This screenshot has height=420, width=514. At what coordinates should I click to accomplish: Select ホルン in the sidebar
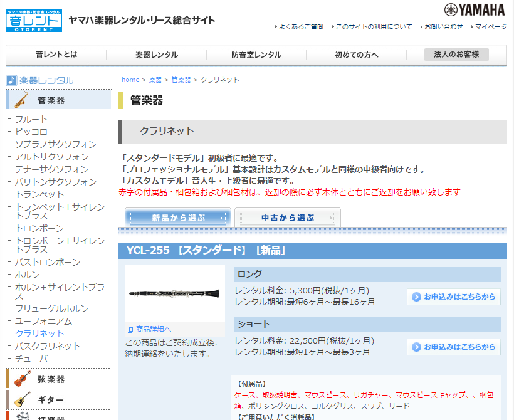click(27, 275)
